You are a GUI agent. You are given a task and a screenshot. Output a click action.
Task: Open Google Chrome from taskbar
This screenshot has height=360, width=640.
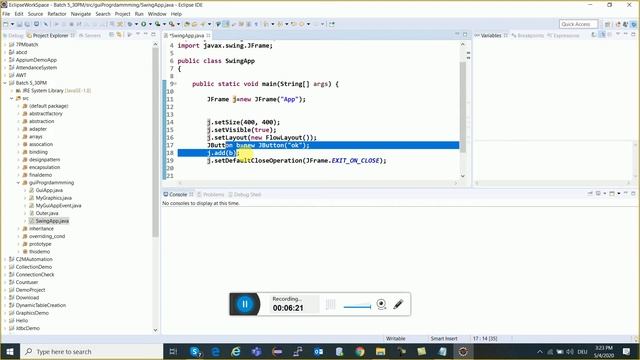pos(360,351)
